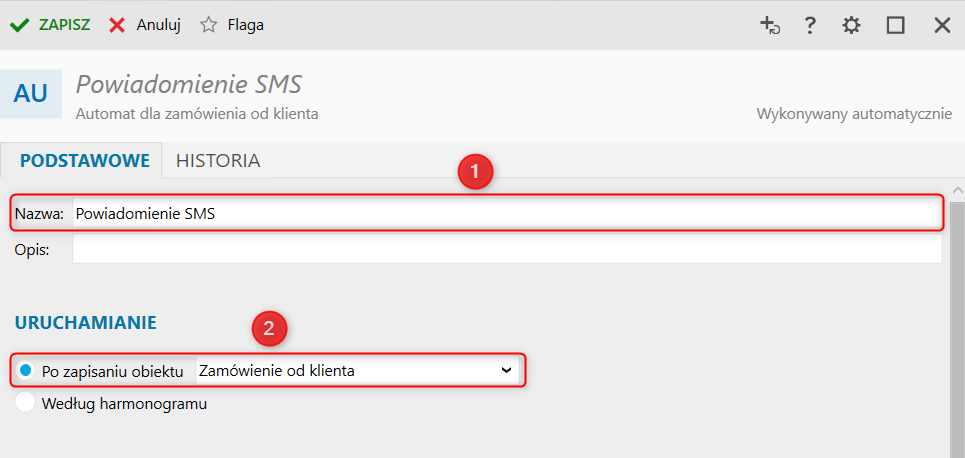Viewport: 965px width, 458px height.
Task: Switch to the PODSTAWOWE tab
Action: point(85,161)
